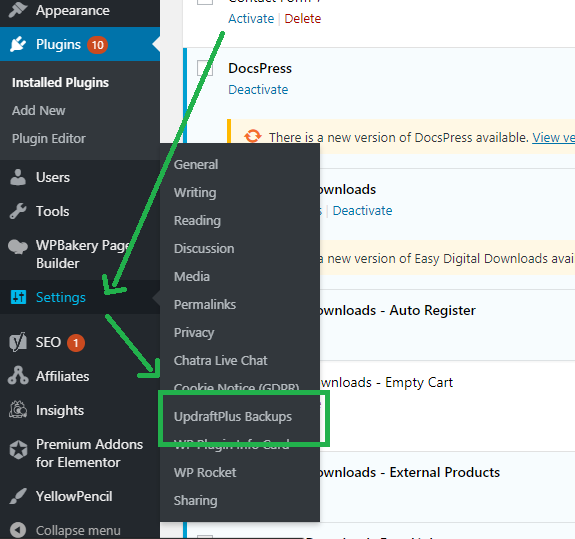Open Installed Plugins submenu item
This screenshot has height=539, width=575.
60,82
